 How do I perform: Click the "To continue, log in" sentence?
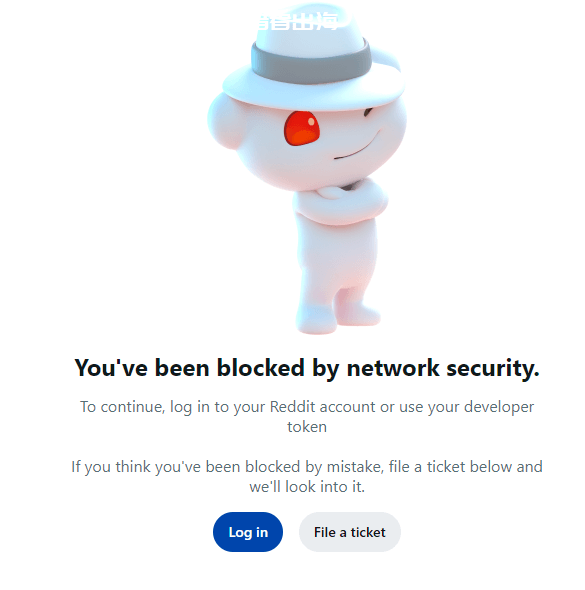pyautogui.click(x=307, y=417)
